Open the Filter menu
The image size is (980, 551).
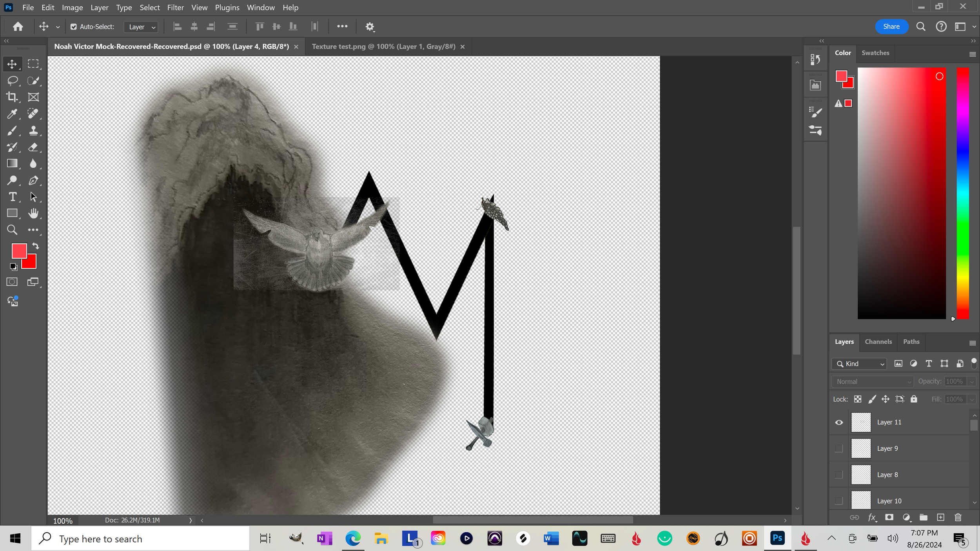pyautogui.click(x=175, y=7)
